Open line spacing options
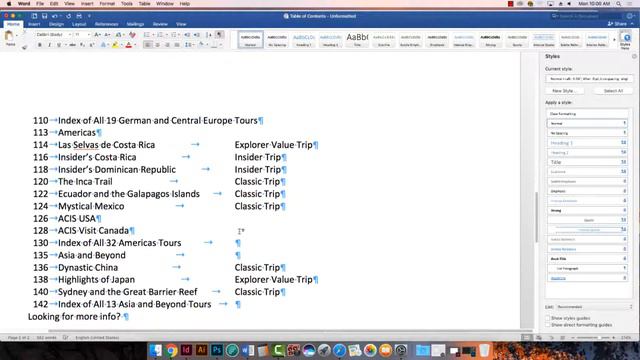The image size is (640, 360). coord(189,45)
